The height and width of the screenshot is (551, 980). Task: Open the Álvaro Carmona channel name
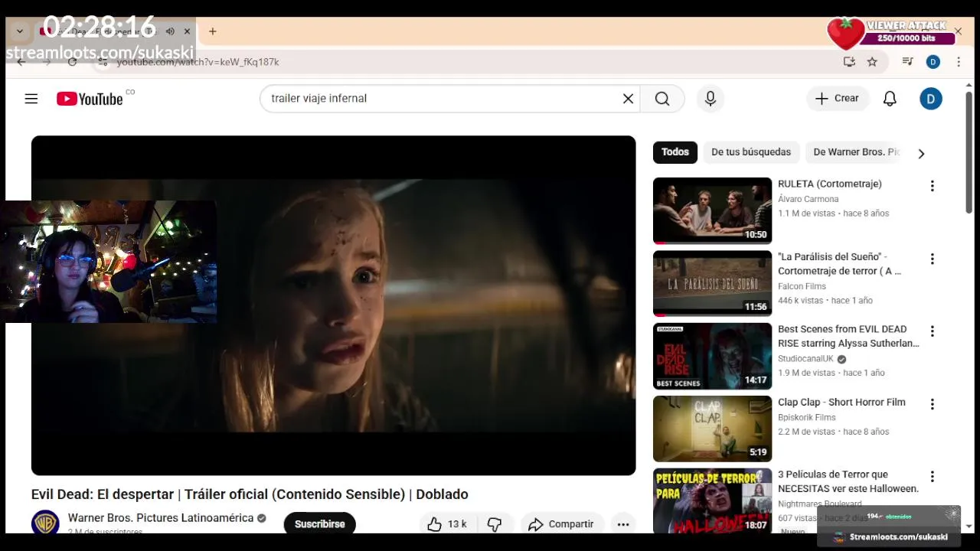[x=808, y=199]
